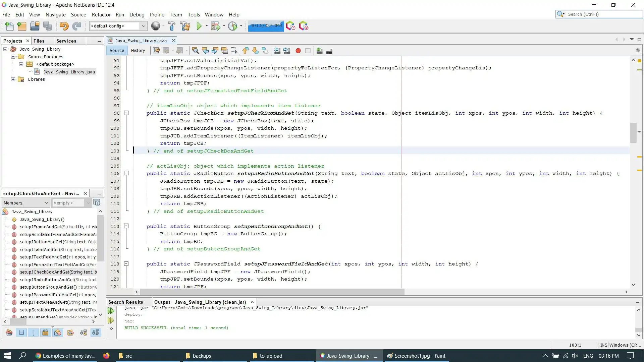Start macro recording with red circle icon
Screen dimensions: 644x362
point(298,51)
